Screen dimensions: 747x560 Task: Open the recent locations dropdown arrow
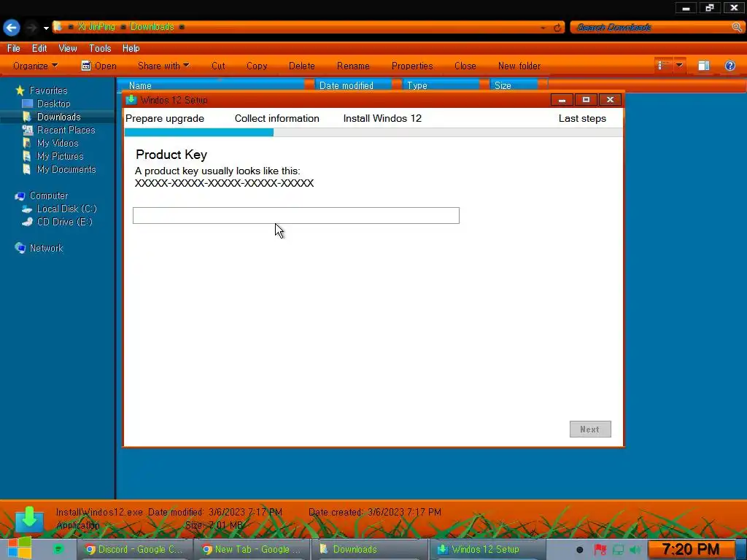[x=46, y=28]
